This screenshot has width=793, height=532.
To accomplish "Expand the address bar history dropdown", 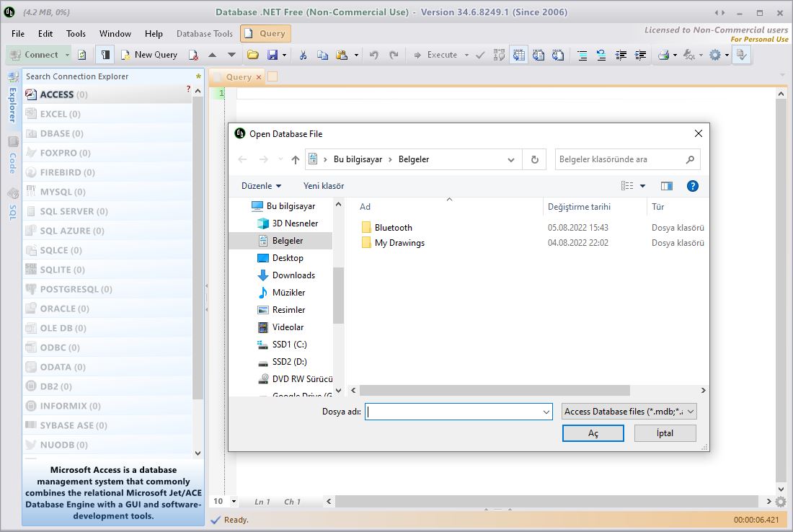I will [511, 159].
